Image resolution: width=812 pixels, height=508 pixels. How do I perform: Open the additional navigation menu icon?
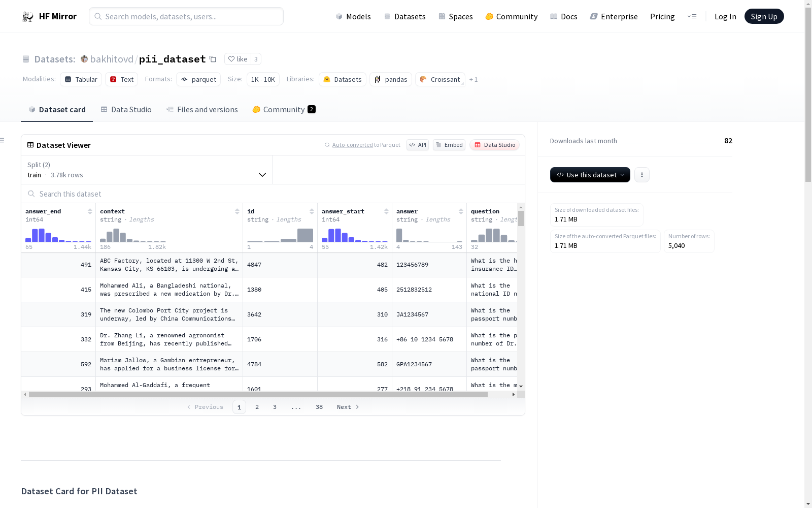coord(692,17)
